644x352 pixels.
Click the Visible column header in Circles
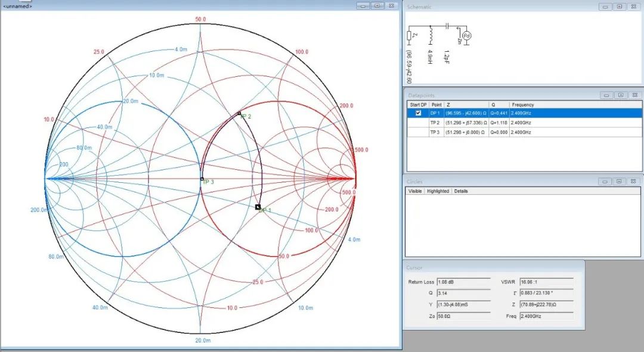[415, 191]
